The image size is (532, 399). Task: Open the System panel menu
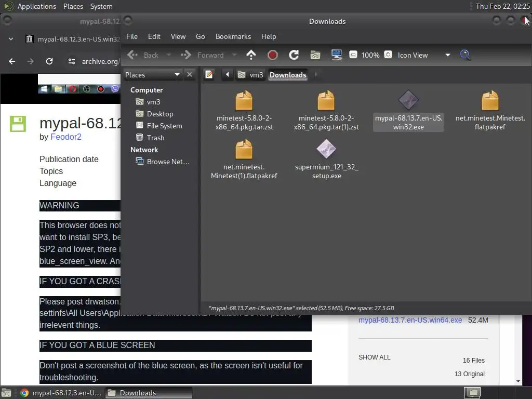101,6
